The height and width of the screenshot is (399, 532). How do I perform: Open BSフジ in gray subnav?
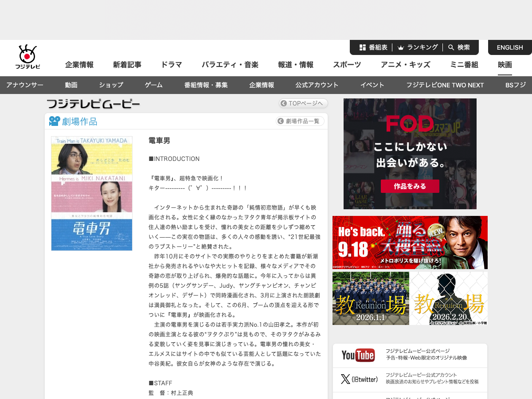coord(516,85)
